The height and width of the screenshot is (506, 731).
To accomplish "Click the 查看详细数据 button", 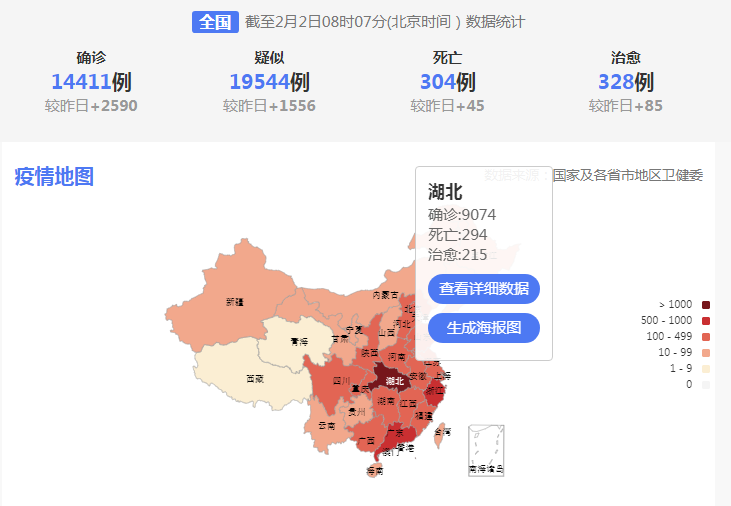I will coord(484,289).
